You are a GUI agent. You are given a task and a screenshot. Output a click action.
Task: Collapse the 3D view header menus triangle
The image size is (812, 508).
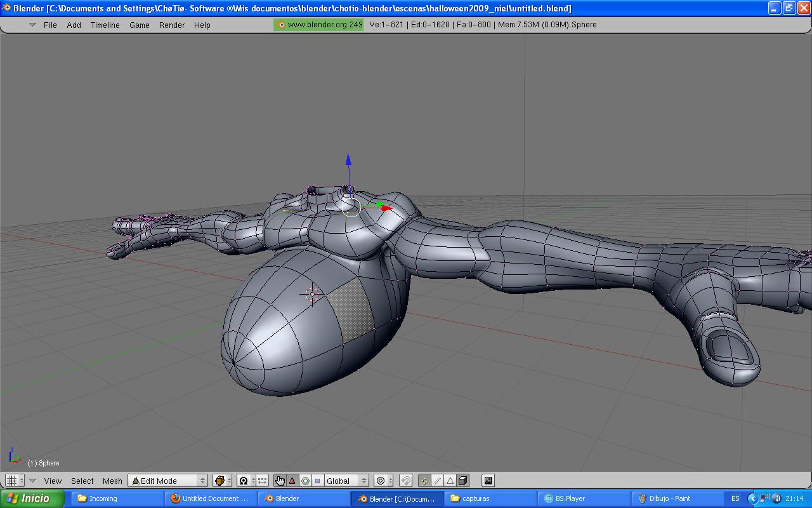33,481
